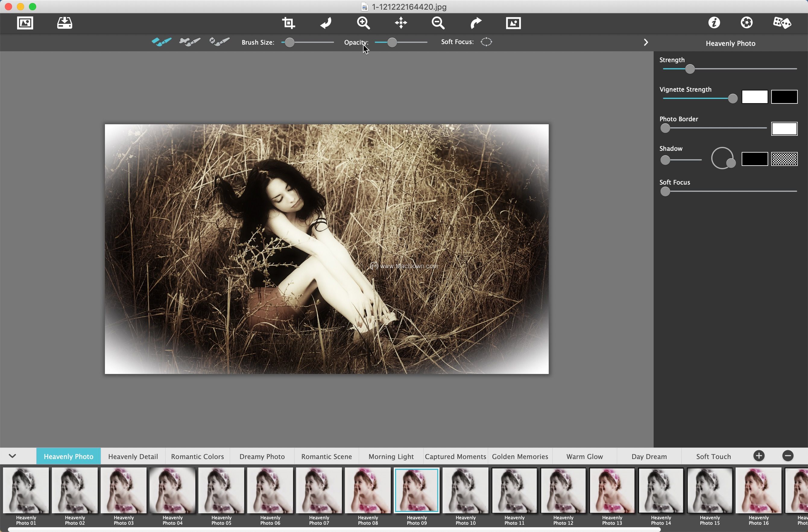Click the random dice icon
The height and width of the screenshot is (532, 808).
(x=782, y=23)
